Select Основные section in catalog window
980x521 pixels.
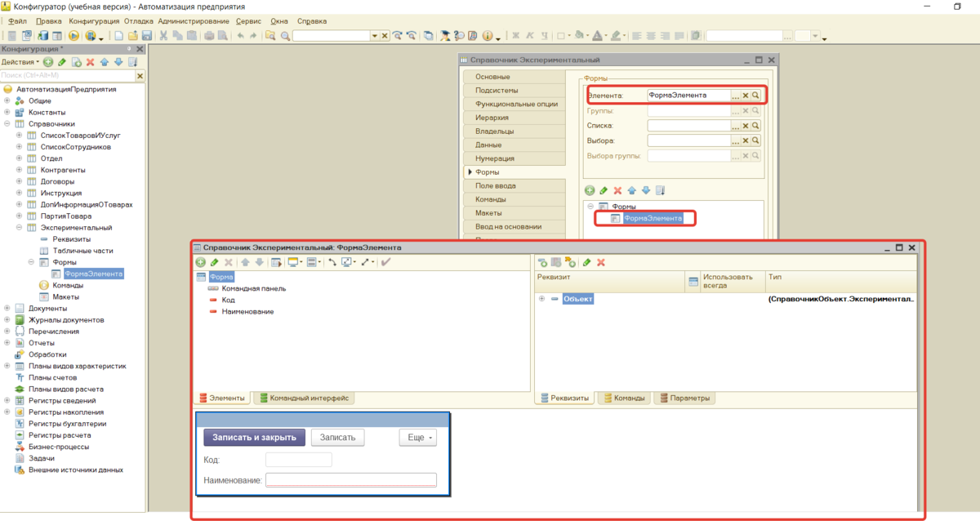[513, 77]
